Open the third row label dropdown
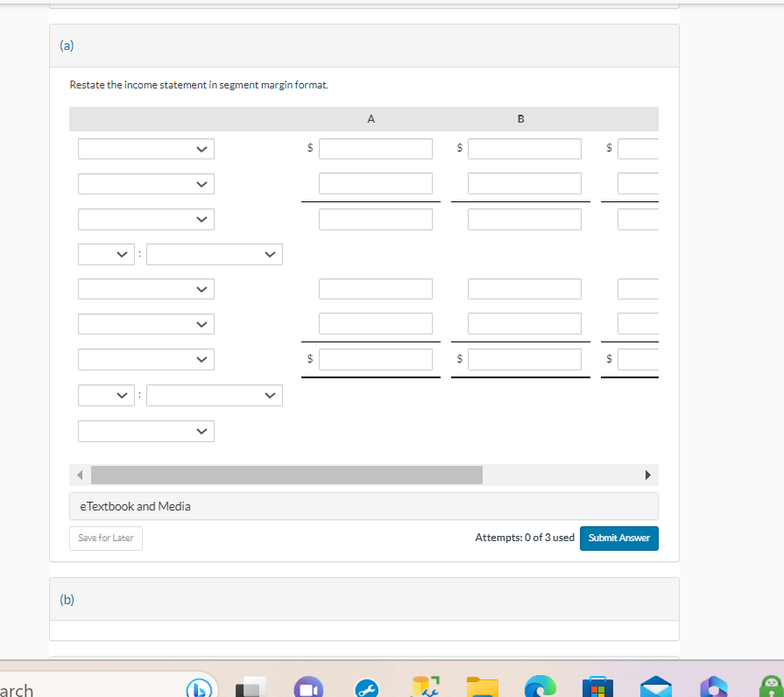 pos(146,219)
